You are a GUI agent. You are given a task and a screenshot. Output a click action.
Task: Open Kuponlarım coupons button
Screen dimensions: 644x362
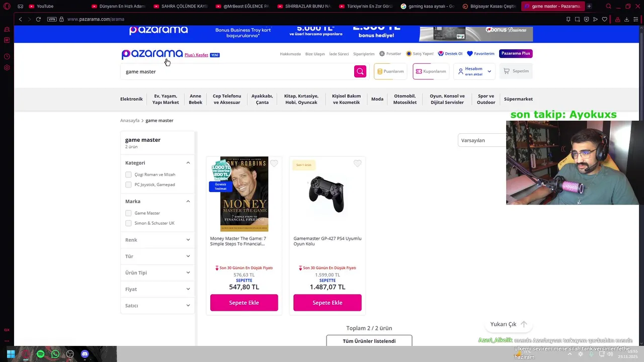(x=431, y=71)
